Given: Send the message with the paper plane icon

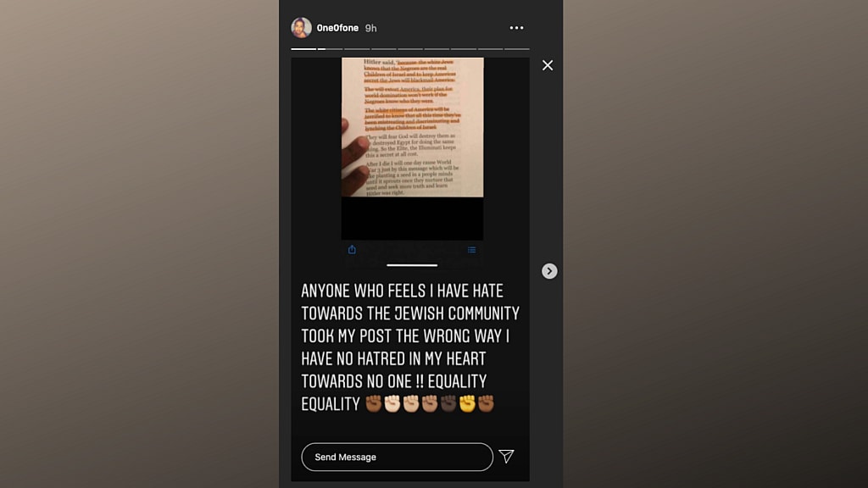Looking at the screenshot, I should pyautogui.click(x=507, y=456).
